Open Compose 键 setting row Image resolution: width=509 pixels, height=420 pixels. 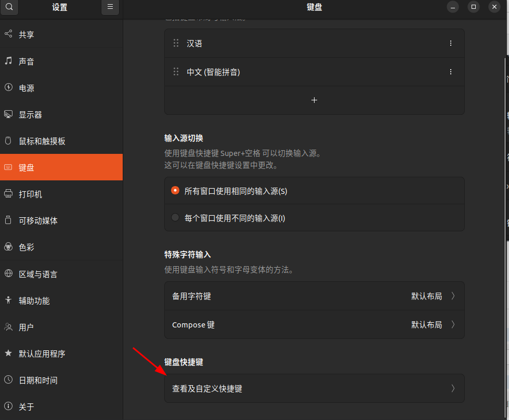[314, 324]
